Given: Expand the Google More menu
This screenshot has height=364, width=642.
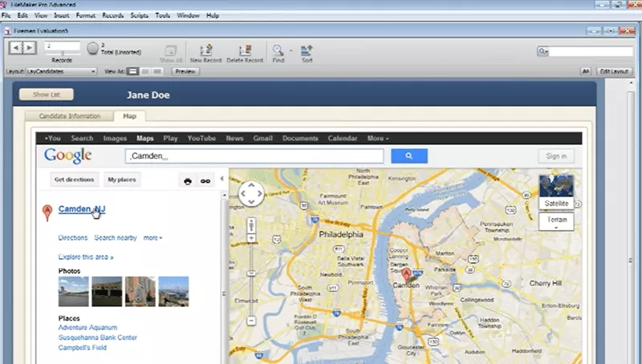Looking at the screenshot, I should [377, 138].
